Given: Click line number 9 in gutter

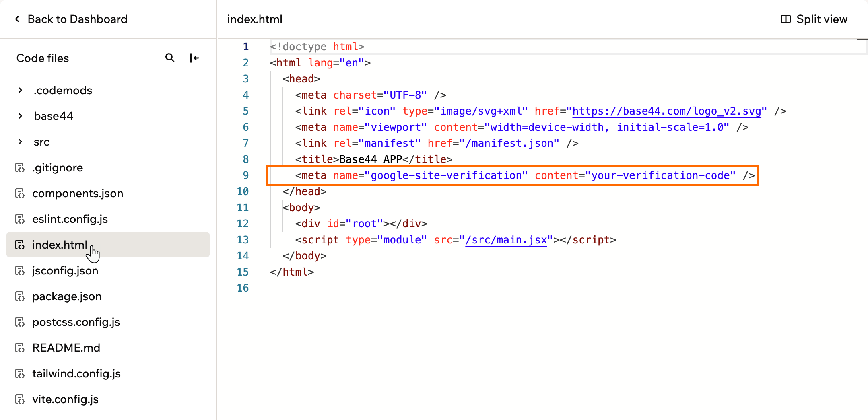Looking at the screenshot, I should (x=245, y=175).
